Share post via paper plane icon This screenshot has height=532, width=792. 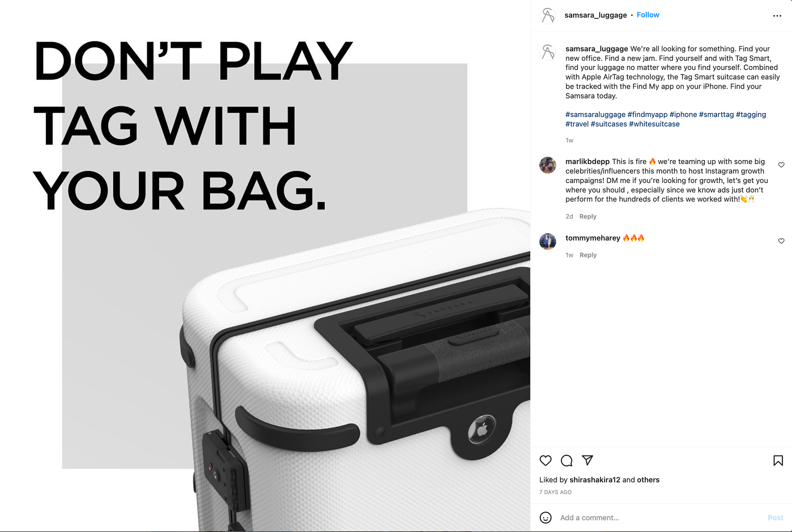[587, 460]
